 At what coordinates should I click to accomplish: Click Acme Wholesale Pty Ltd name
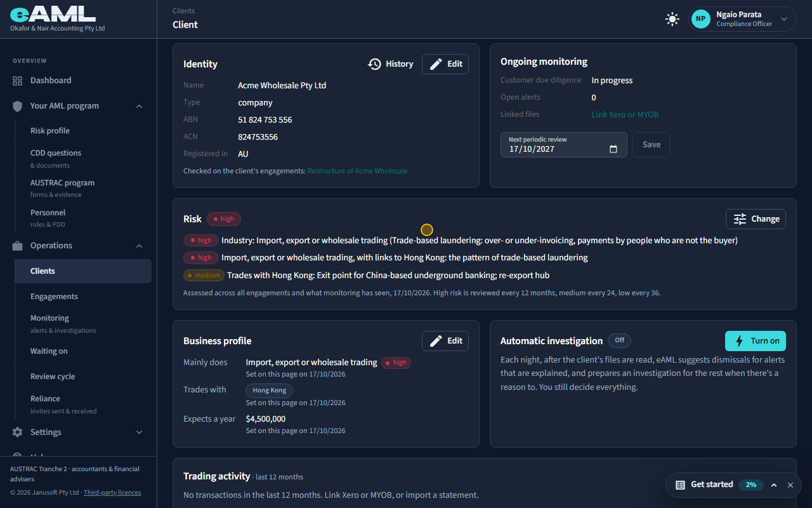pos(282,86)
